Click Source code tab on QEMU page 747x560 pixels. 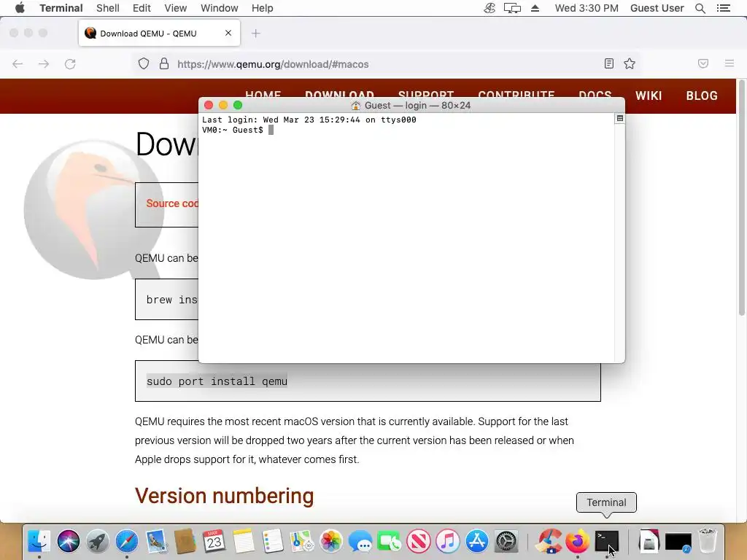click(x=172, y=203)
